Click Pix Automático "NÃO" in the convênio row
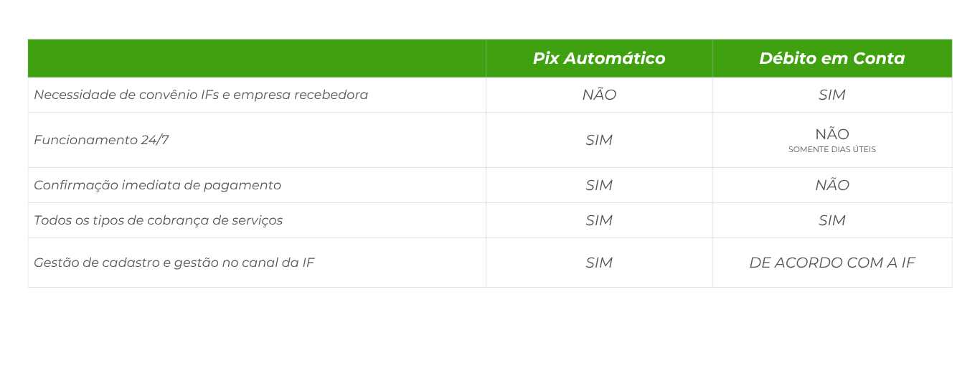980x391 pixels. (599, 95)
